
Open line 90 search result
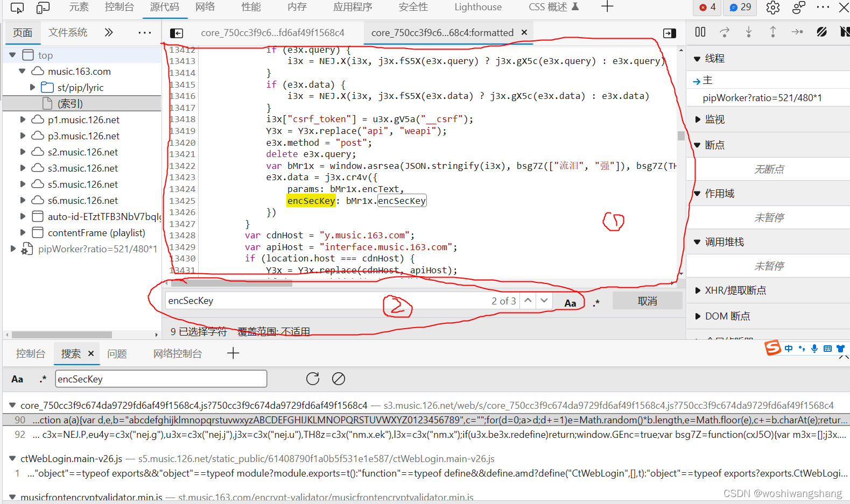pos(425,420)
